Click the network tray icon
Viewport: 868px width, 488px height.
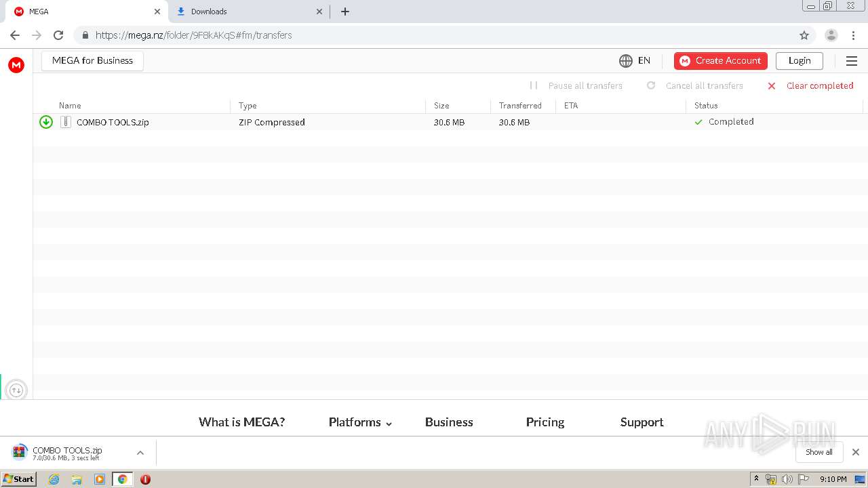771,479
